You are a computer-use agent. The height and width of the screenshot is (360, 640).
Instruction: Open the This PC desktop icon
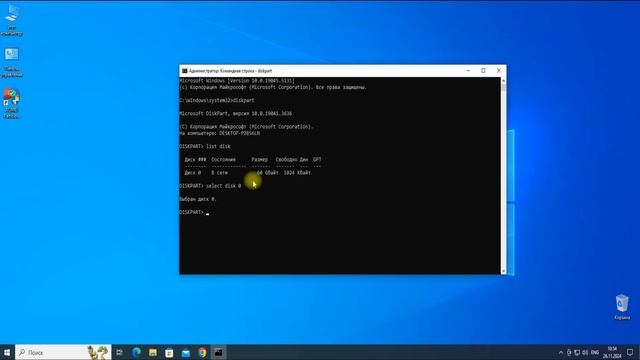(x=12, y=20)
